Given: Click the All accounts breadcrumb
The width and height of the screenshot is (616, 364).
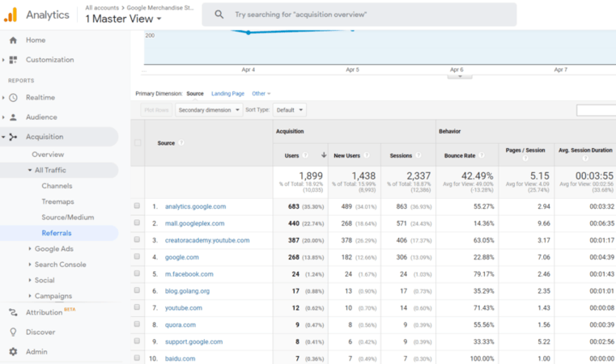Looking at the screenshot, I should [x=102, y=7].
